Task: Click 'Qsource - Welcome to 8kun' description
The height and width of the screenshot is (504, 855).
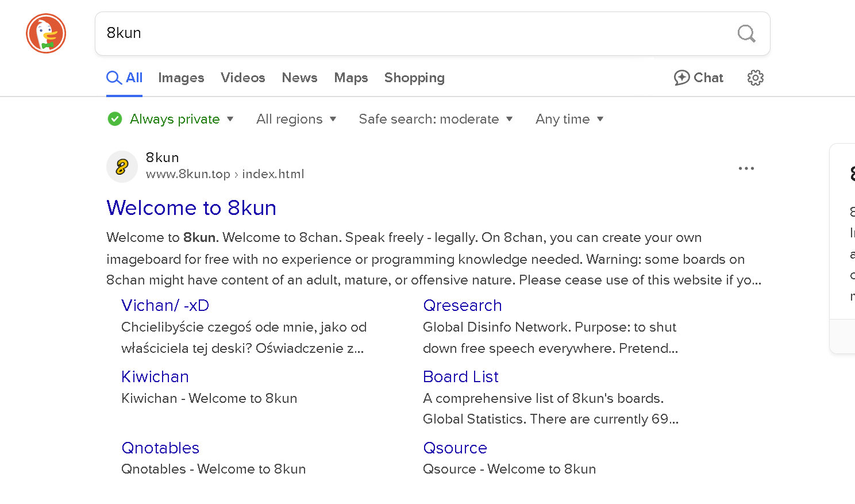Action: click(x=510, y=469)
